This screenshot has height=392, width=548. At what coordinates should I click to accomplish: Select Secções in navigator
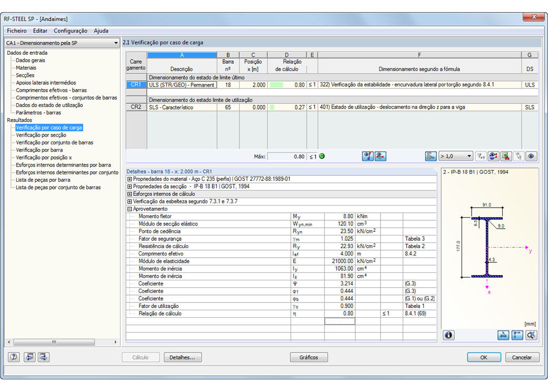(25, 75)
